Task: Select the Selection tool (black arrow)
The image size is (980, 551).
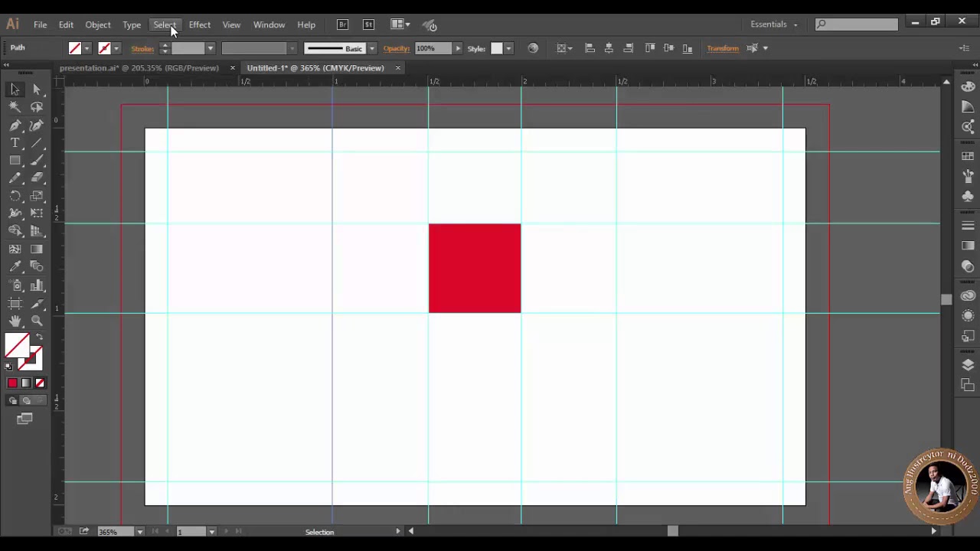Action: click(15, 90)
